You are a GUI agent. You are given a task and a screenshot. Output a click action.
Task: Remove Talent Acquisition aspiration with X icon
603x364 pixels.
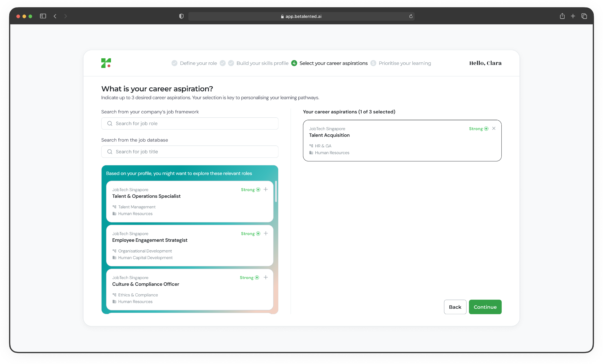pyautogui.click(x=494, y=128)
